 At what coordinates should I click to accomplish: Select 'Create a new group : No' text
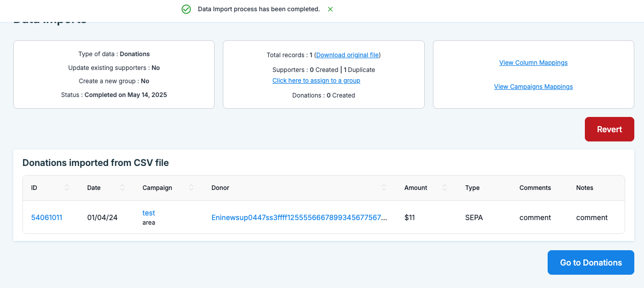pyautogui.click(x=114, y=81)
